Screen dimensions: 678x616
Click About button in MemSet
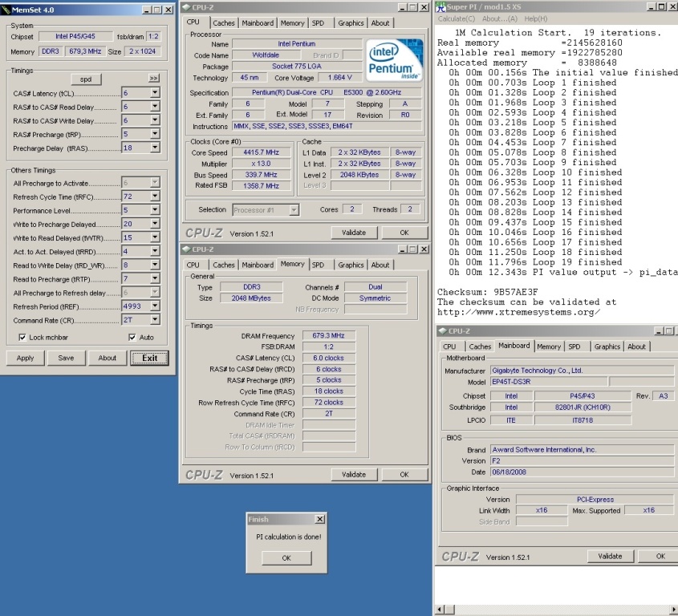107,358
